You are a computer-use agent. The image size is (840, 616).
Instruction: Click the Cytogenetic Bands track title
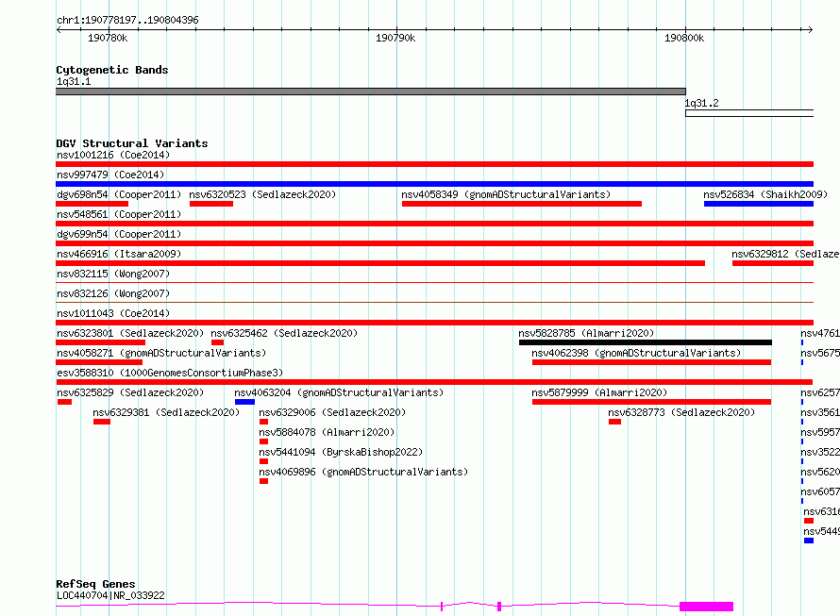coord(112,70)
